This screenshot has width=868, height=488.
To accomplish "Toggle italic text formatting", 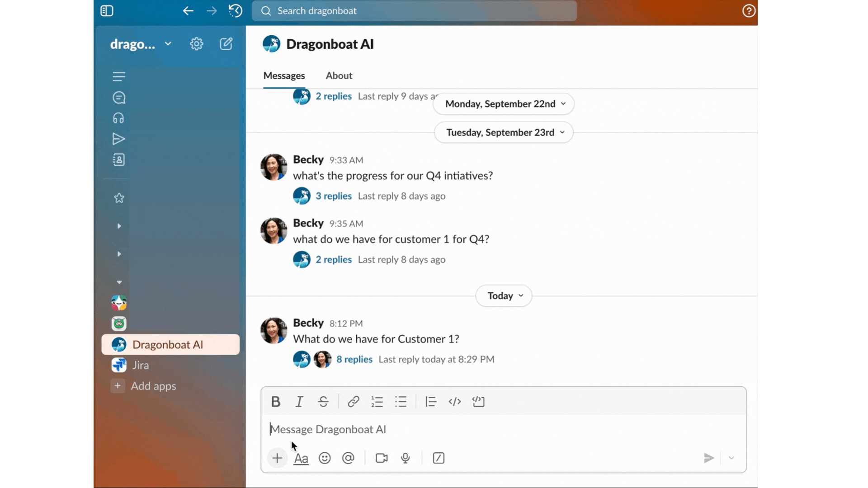I will [299, 401].
